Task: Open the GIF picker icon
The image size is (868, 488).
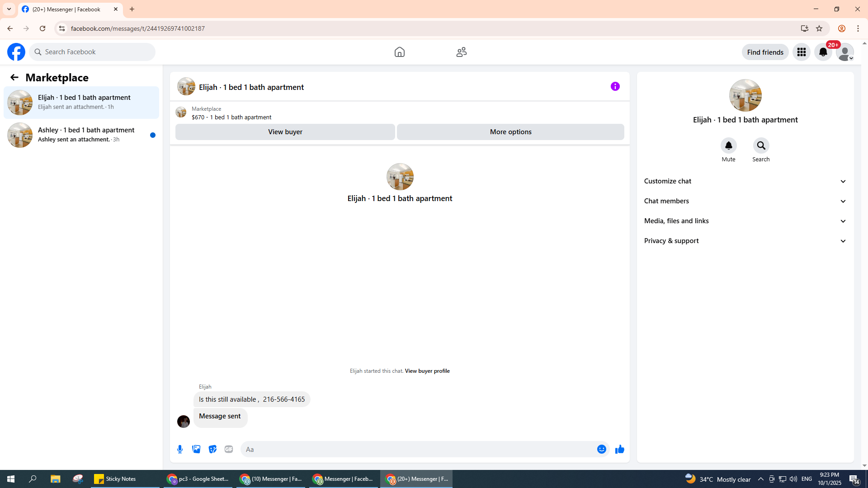Action: [229, 449]
